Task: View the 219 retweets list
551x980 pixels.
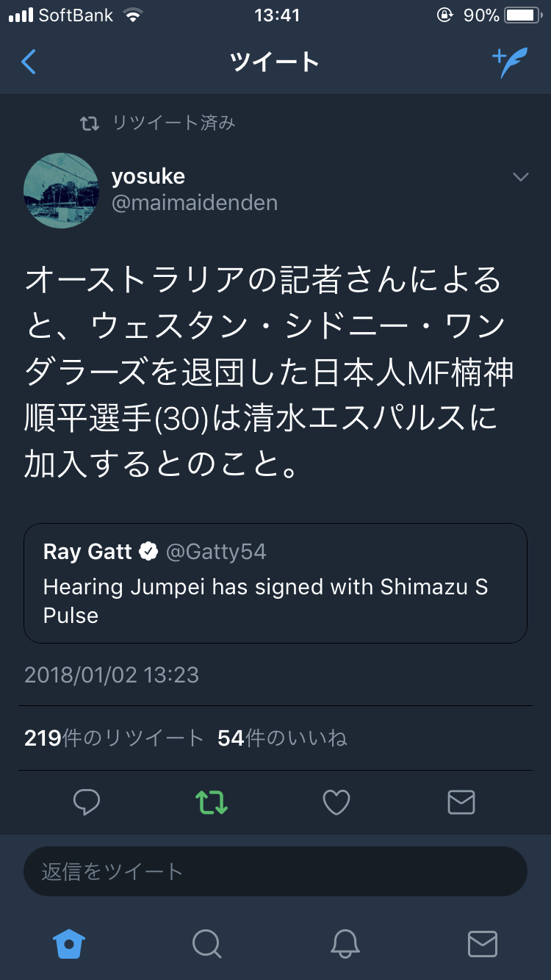Action: click(114, 738)
